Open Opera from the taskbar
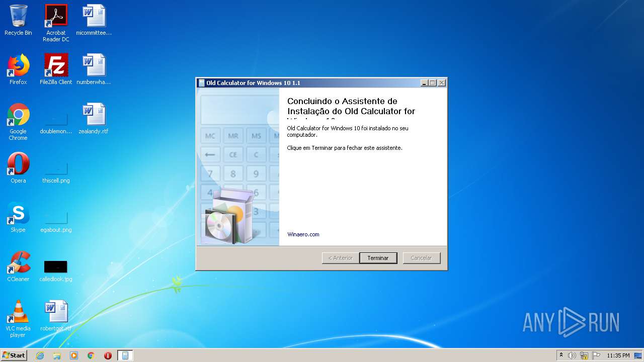The width and height of the screenshot is (644, 362). point(108,355)
